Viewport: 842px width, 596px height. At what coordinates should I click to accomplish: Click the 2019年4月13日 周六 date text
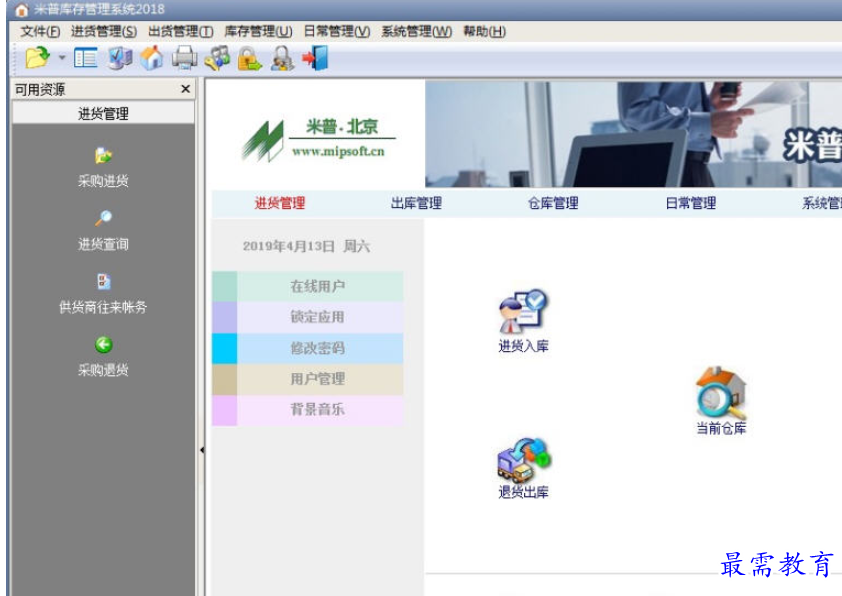[x=306, y=246]
